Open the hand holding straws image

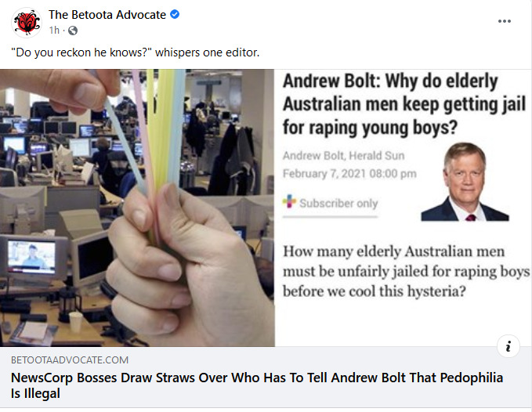pyautogui.click(x=137, y=208)
